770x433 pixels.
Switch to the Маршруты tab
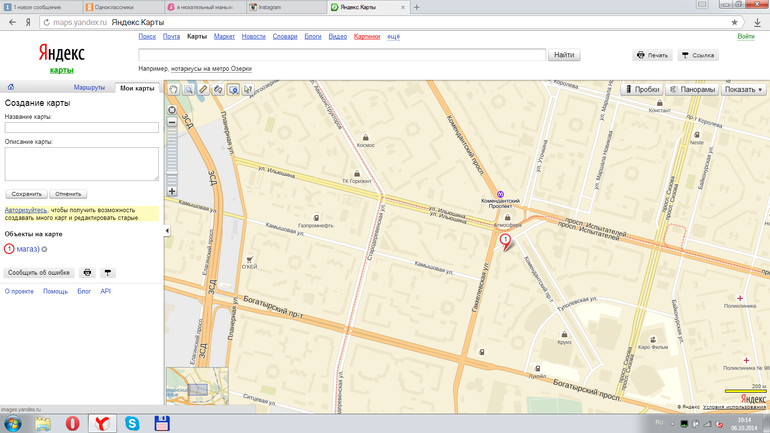[89, 88]
